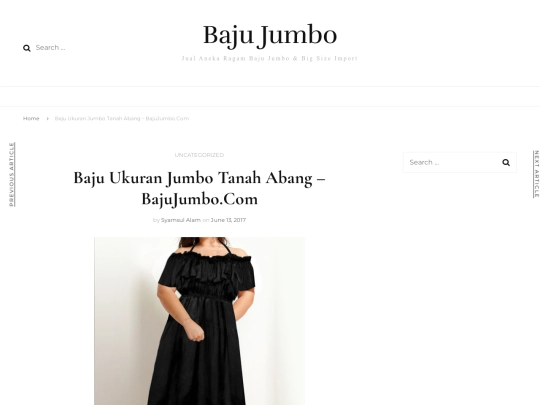
Task: Focus the sidebar Search input box
Action: tap(452, 162)
